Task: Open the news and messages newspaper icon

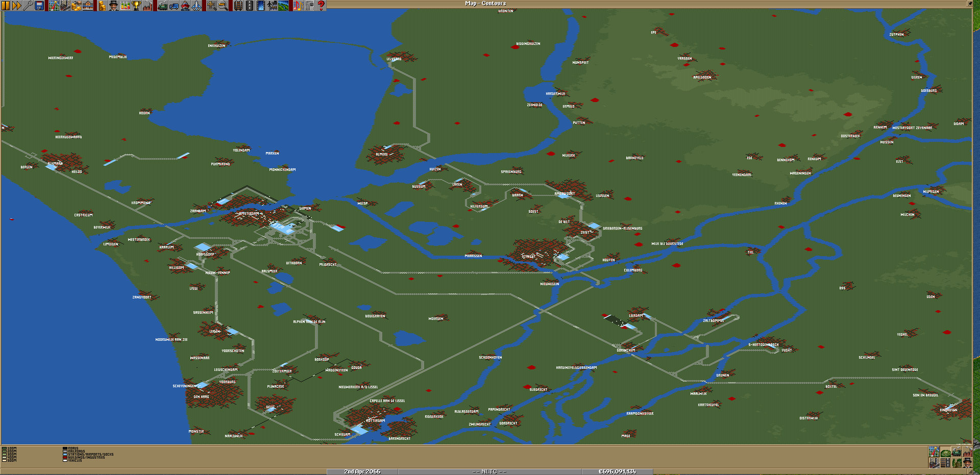Action: [x=310, y=6]
